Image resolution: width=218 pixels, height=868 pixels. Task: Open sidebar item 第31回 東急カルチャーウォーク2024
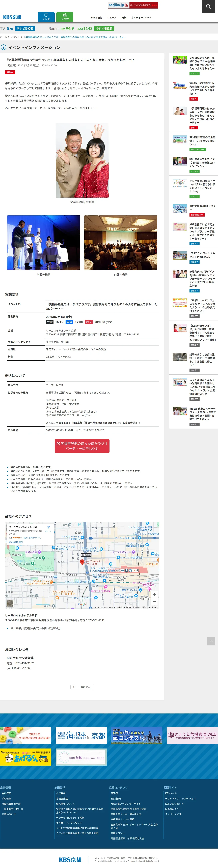click(193, 416)
